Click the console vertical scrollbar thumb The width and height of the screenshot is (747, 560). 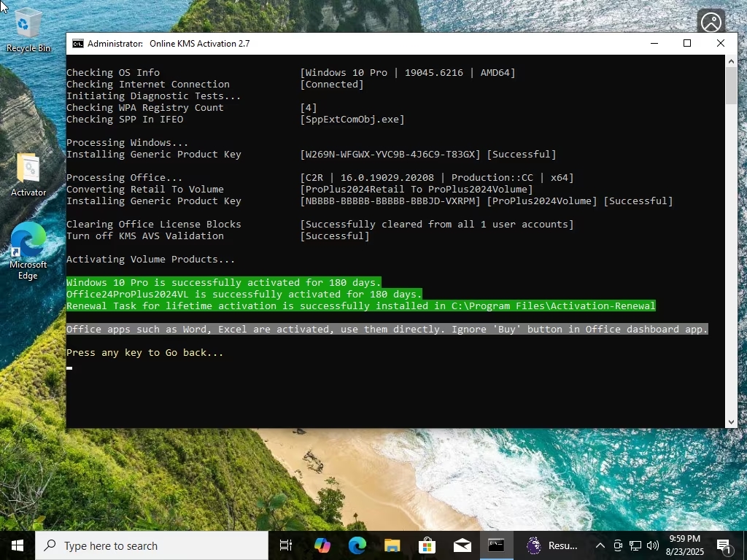[731, 86]
